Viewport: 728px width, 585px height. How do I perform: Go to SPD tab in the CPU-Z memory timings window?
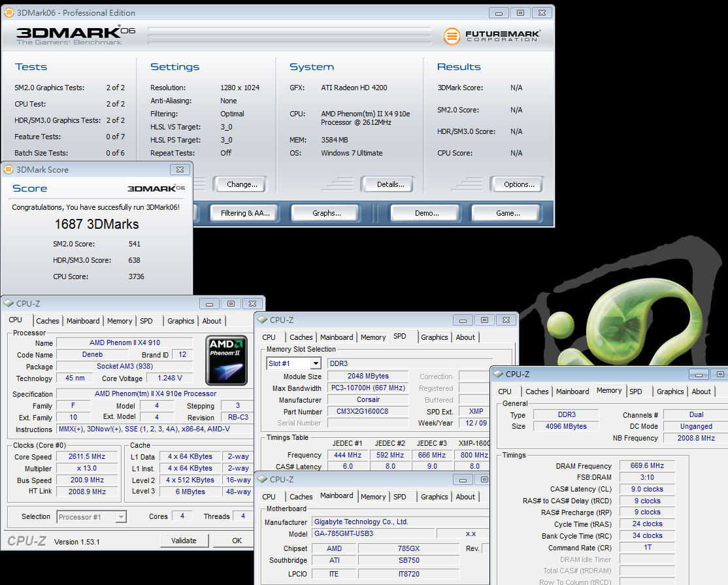click(636, 392)
